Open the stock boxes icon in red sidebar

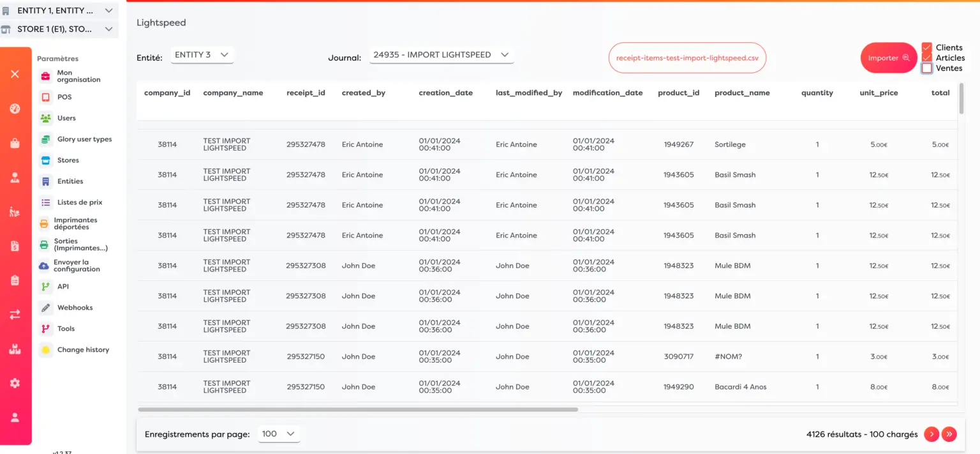click(15, 349)
